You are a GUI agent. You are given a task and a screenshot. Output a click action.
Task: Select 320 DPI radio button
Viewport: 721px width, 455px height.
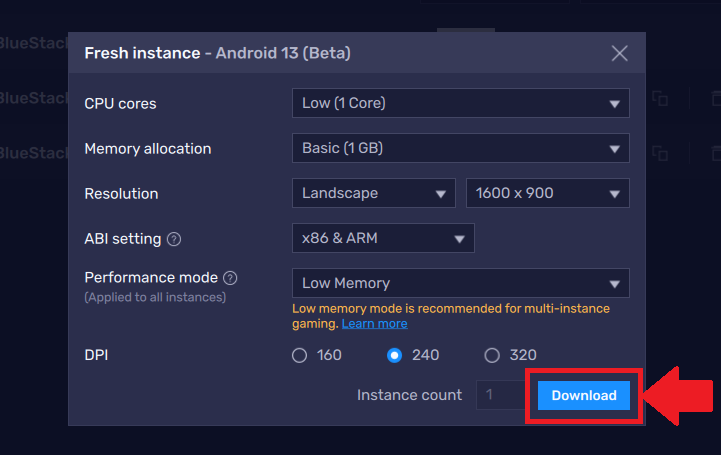coord(492,355)
